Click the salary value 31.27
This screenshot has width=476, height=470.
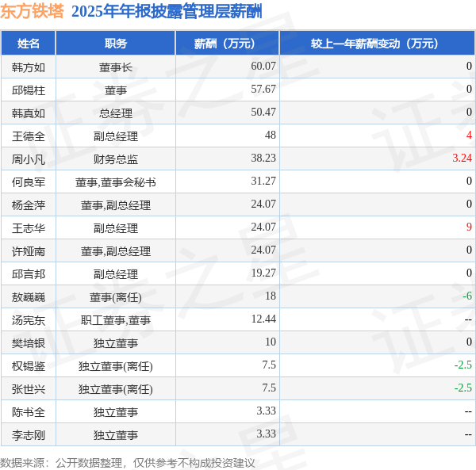coord(263,181)
